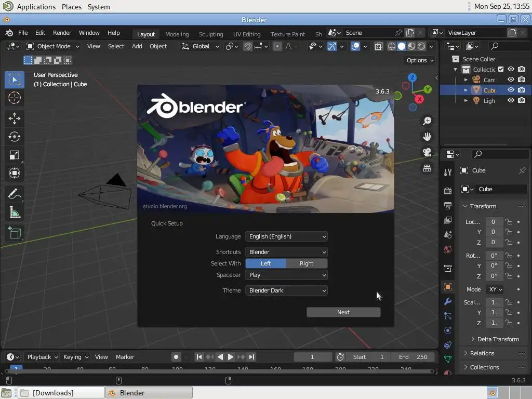Pick the Annotate pencil tool
The image size is (532, 399).
pos(14,194)
